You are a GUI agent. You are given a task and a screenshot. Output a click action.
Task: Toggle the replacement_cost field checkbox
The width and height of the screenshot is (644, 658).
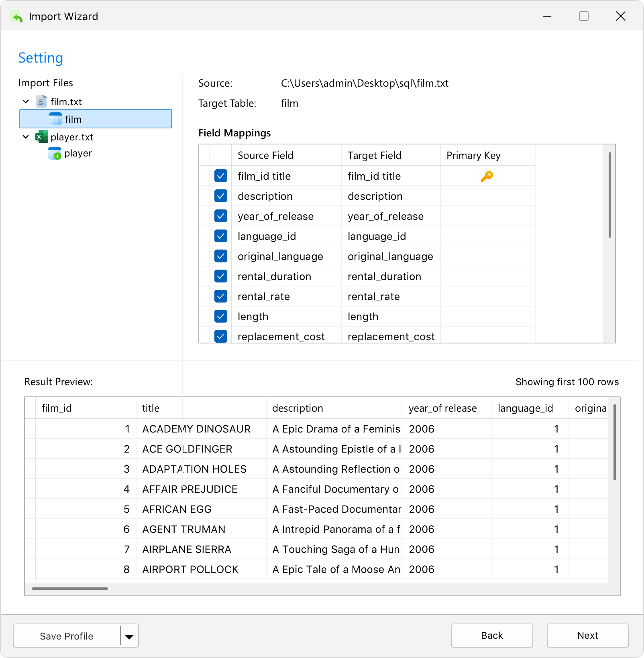pyautogui.click(x=221, y=336)
